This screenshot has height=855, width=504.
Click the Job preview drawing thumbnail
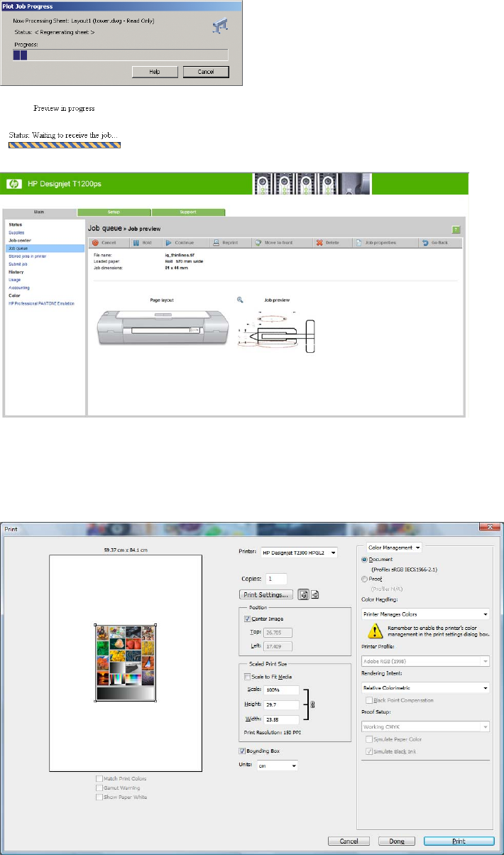pos(278,330)
